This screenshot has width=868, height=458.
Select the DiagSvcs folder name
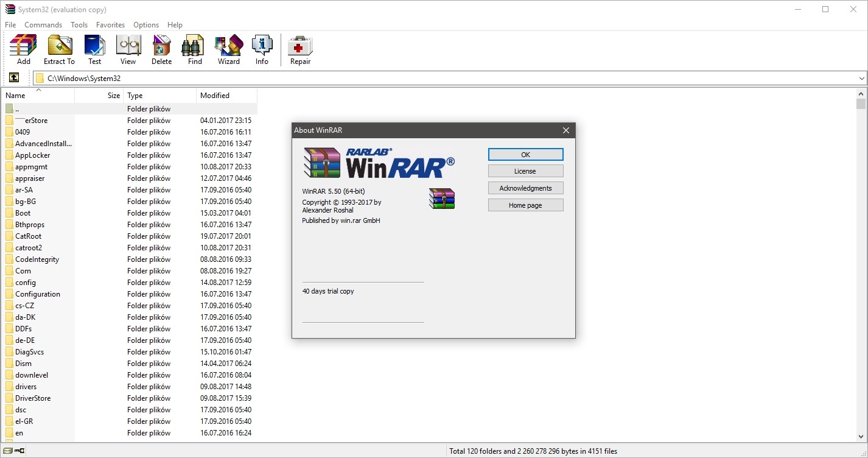pyautogui.click(x=30, y=352)
